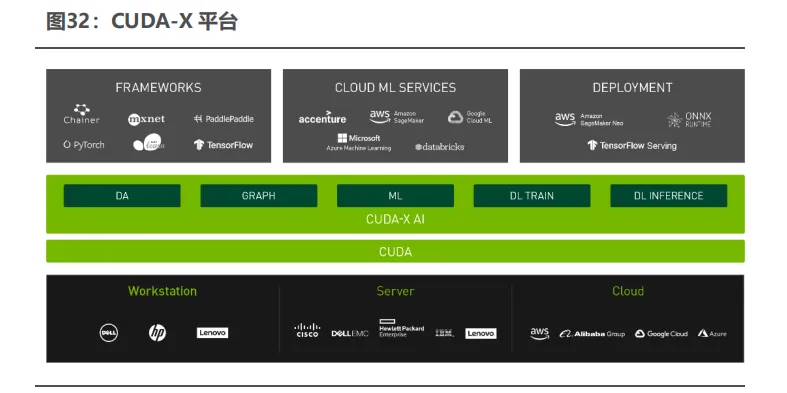
Task: Click the PaddlePaddle logo
Action: pos(223,119)
